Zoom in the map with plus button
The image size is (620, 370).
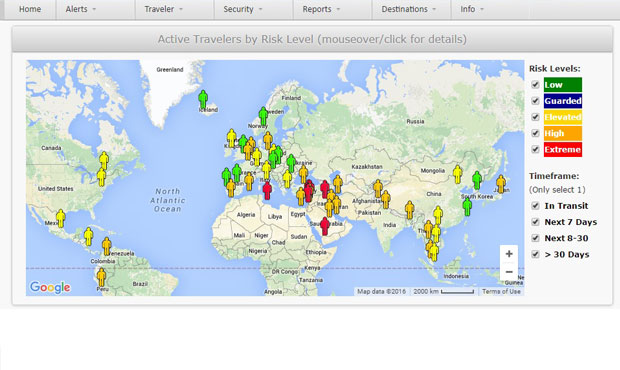[x=509, y=254]
